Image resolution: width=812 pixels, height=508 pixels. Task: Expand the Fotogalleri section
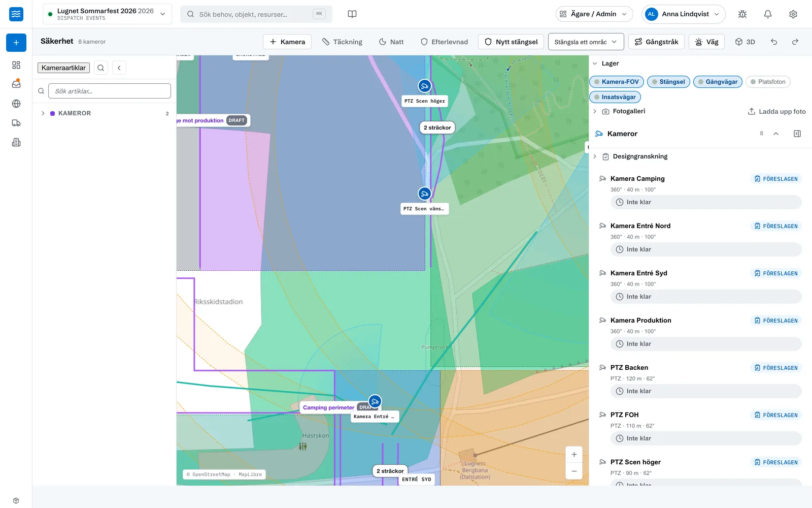click(595, 111)
